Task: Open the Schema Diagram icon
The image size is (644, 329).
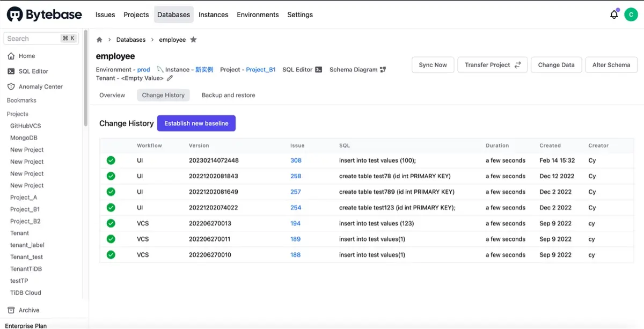Action: (382, 69)
